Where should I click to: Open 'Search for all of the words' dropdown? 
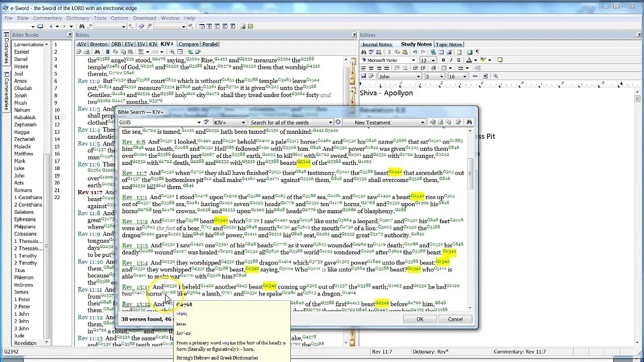(x=331, y=123)
